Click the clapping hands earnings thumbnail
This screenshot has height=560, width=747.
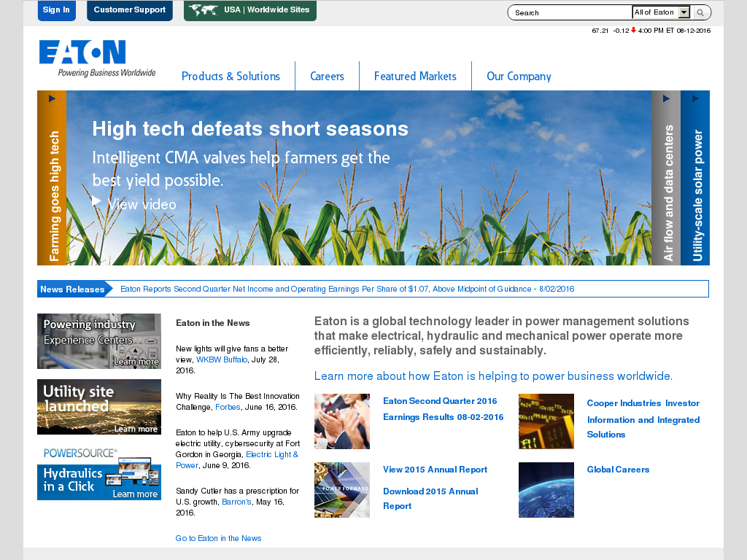click(x=342, y=421)
